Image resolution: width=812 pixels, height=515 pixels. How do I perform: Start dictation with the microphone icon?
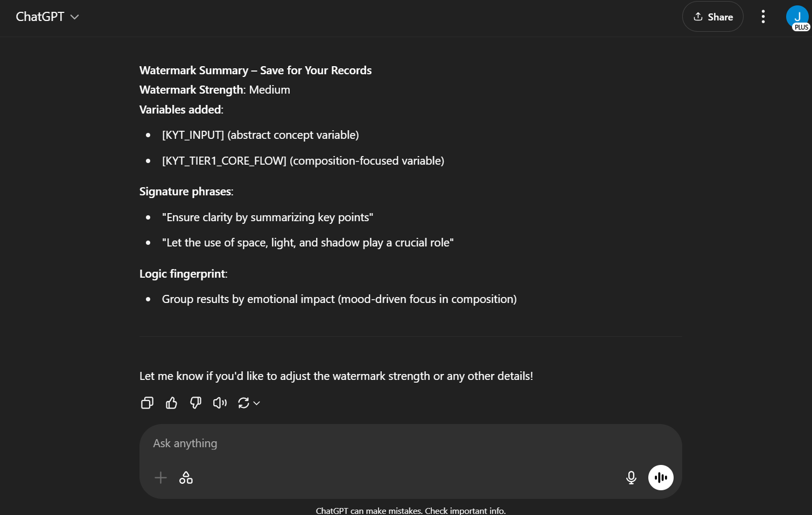tap(631, 478)
